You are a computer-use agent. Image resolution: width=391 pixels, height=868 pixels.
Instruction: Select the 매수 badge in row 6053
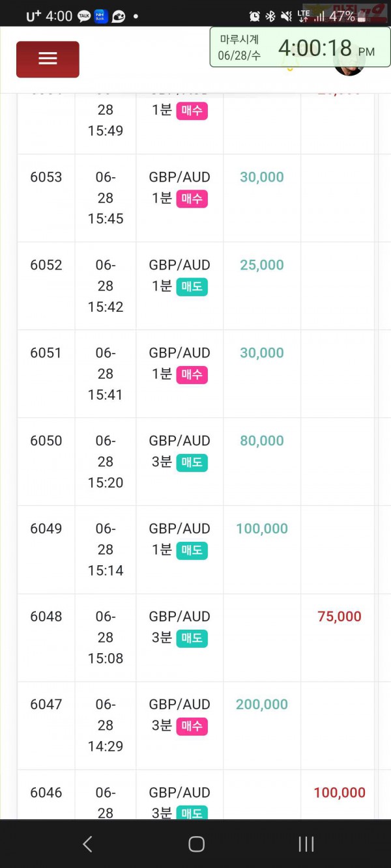[192, 199]
